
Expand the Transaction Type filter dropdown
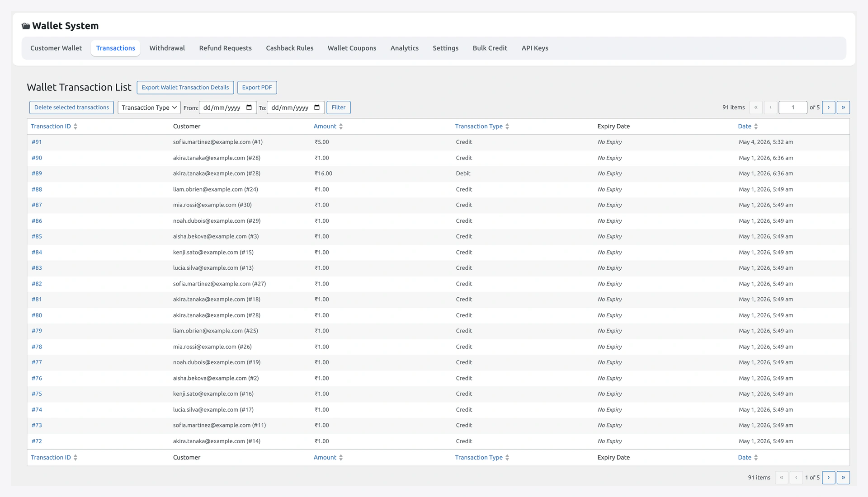point(149,108)
